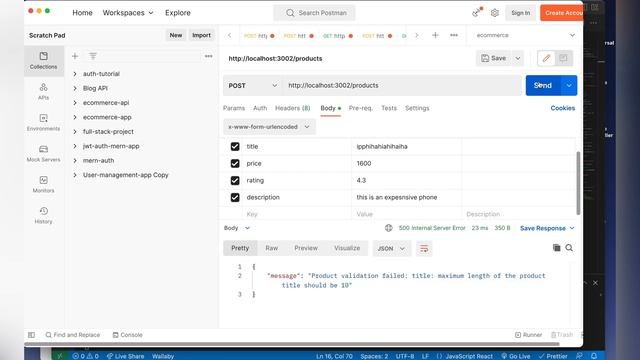This screenshot has width=640, height=360.
Task: Open the Environments sidebar panel
Action: [43, 122]
